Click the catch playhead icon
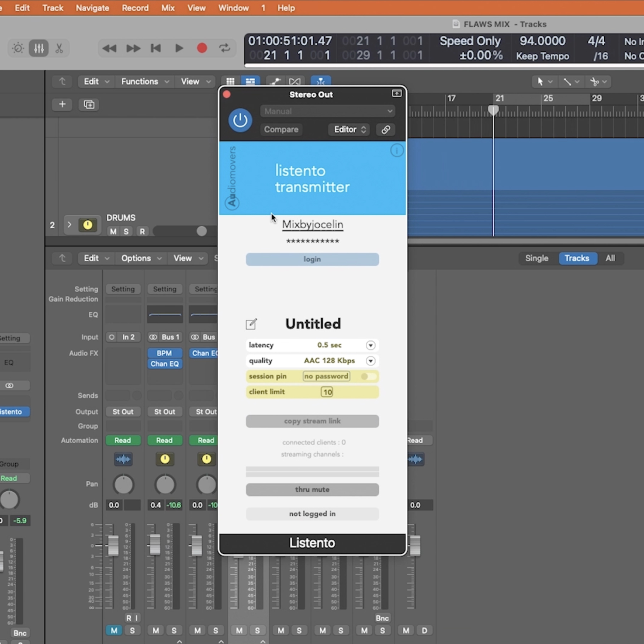This screenshot has width=644, height=644. (321, 82)
